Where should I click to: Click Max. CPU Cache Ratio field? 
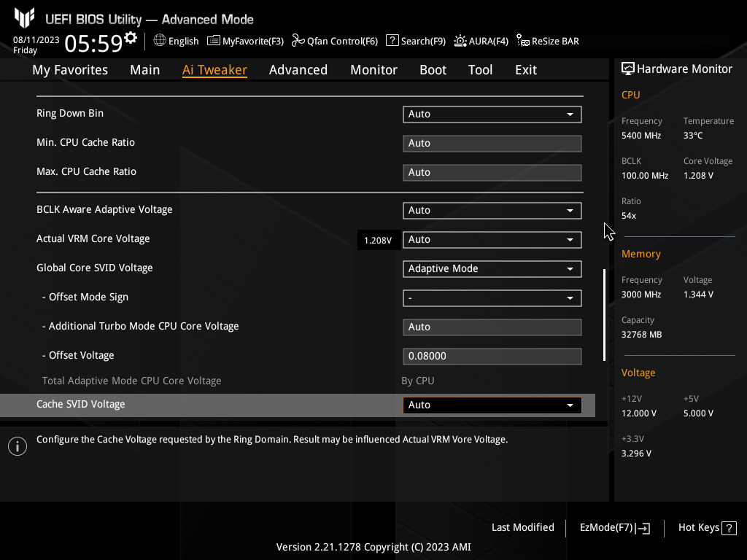(492, 172)
